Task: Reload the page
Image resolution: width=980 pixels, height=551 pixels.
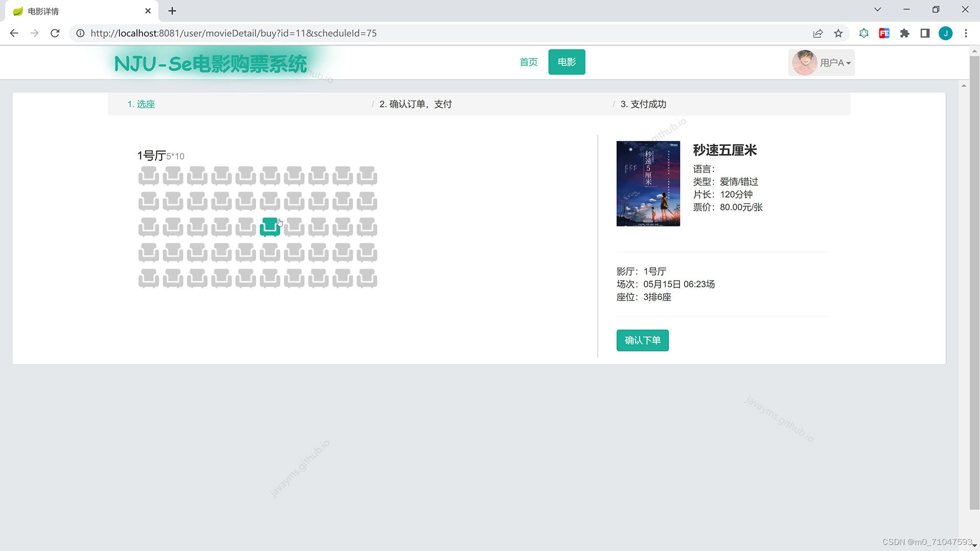Action: click(55, 33)
